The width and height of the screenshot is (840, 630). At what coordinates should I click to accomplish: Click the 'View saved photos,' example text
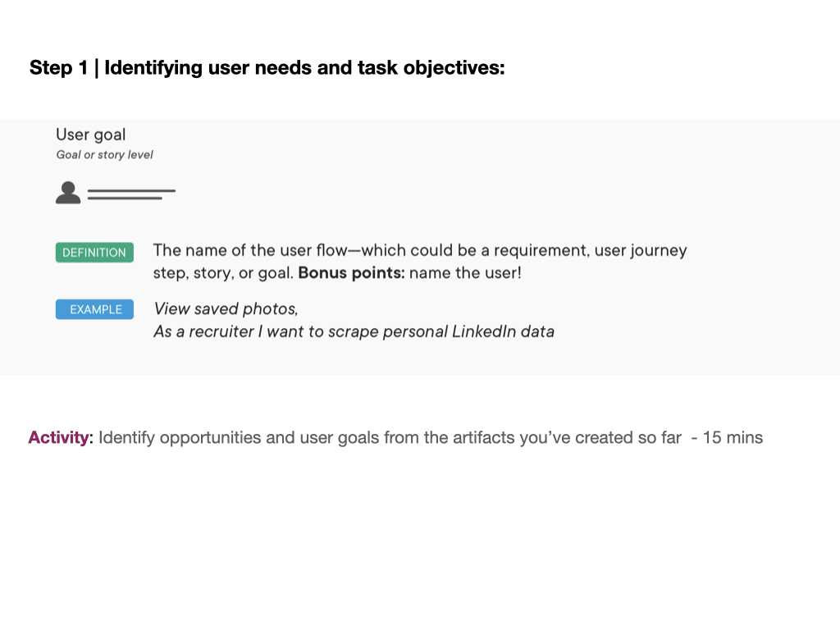(226, 309)
